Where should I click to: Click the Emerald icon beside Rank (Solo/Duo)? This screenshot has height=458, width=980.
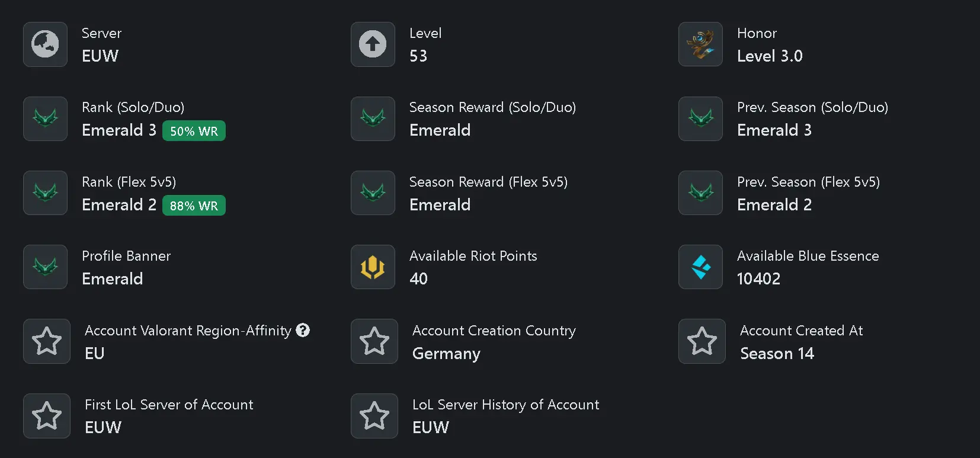pyautogui.click(x=45, y=118)
